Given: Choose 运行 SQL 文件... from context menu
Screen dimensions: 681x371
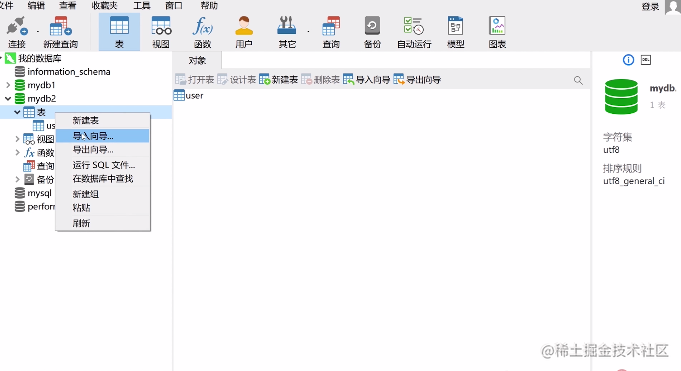Looking at the screenshot, I should click(x=103, y=165).
